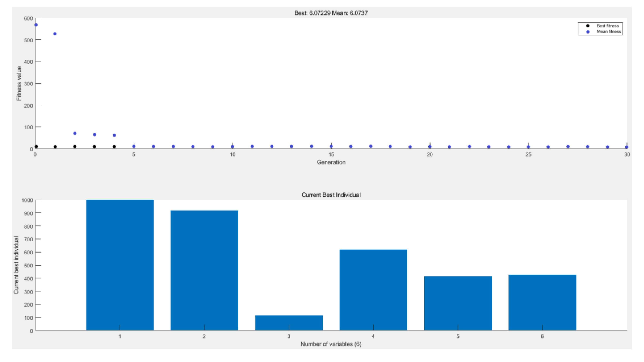The image size is (644, 362).
Task: Click the mean fitness dot at generation 1
Action: coord(55,34)
